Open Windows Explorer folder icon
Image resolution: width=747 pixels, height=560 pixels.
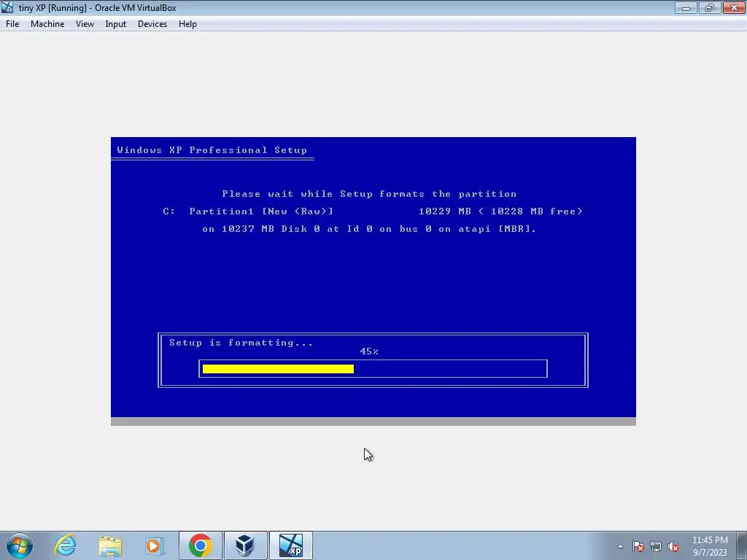pyautogui.click(x=110, y=545)
